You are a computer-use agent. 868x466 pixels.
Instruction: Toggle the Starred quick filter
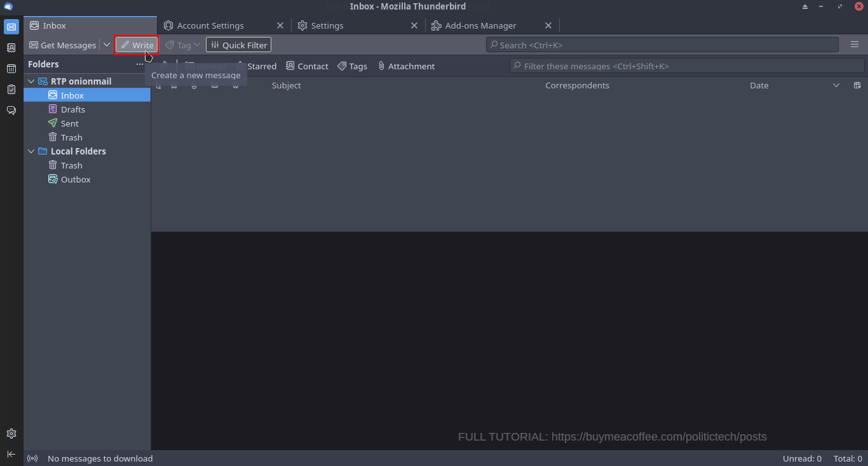[257, 66]
